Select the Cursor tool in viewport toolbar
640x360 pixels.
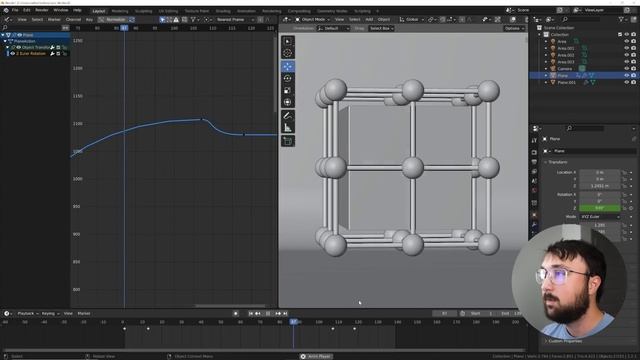point(288,53)
